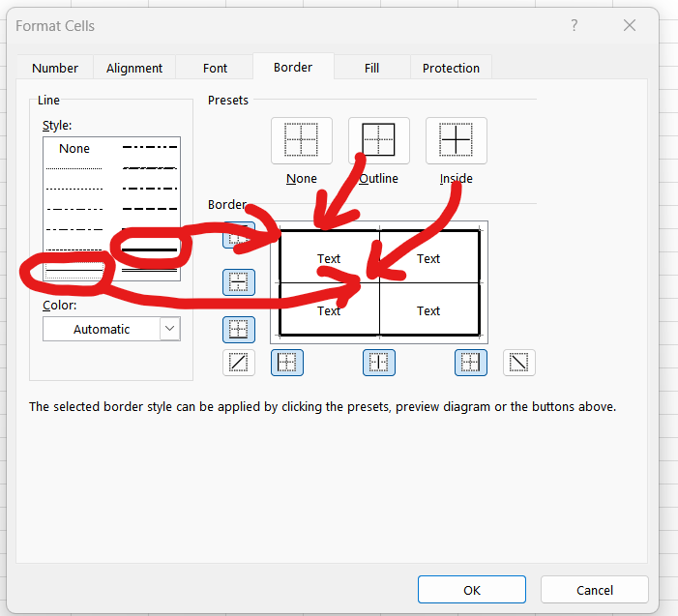Choose the hairline dotted line style

pyautogui.click(x=74, y=168)
